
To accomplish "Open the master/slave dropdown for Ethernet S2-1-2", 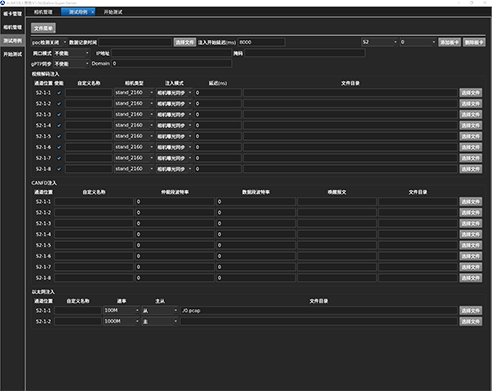I will coord(160,321).
